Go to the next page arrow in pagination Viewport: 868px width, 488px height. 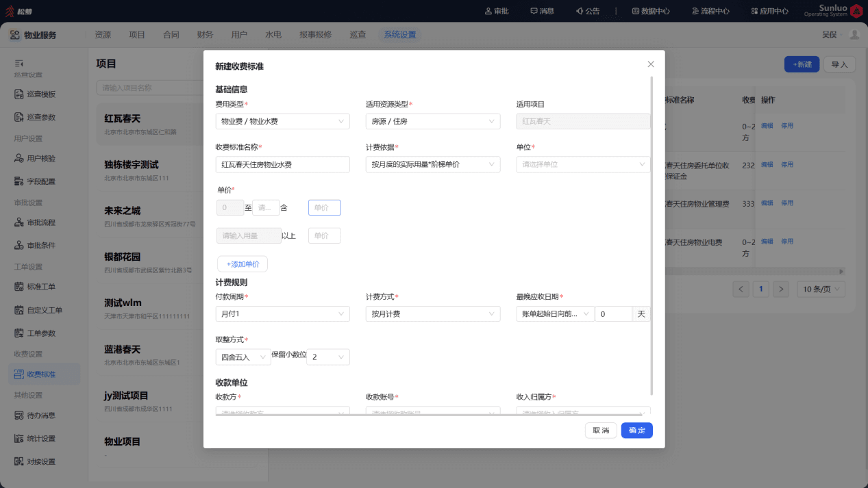click(x=781, y=290)
